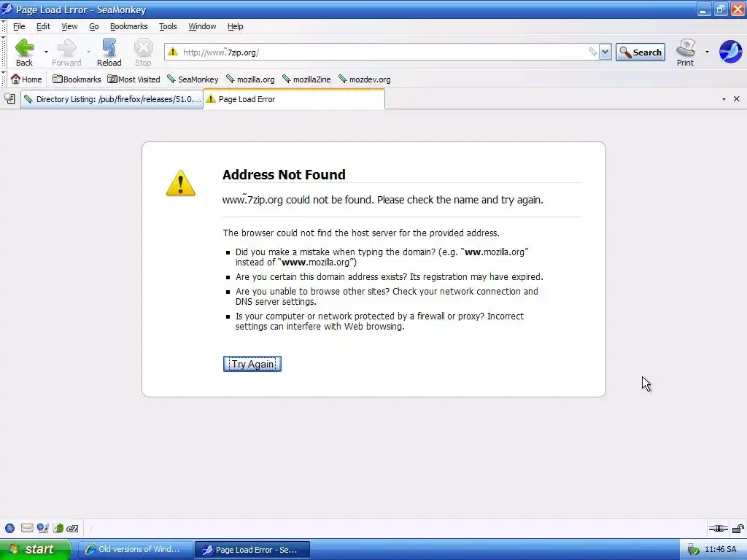Viewport: 747px width, 560px height.
Task: Open the Window menu
Action: tap(202, 27)
